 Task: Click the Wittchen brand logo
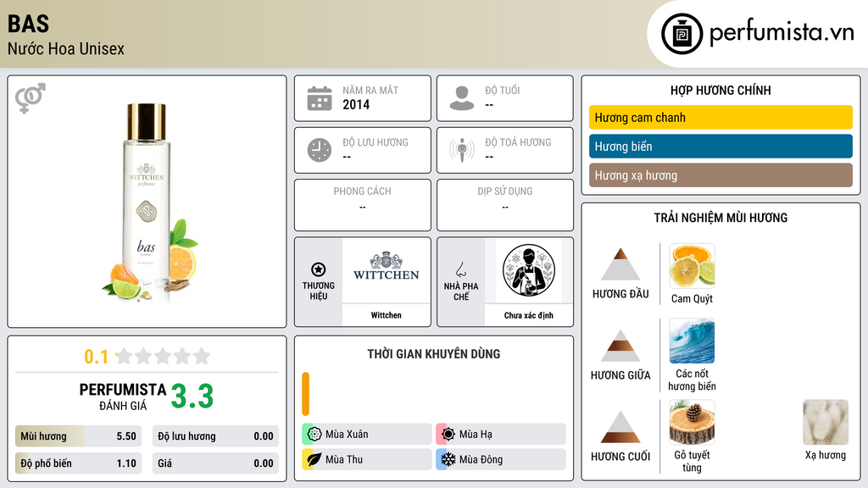coord(387,267)
